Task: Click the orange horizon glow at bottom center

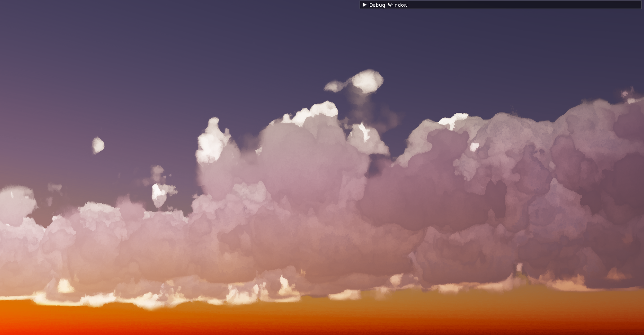Action: 322,315
